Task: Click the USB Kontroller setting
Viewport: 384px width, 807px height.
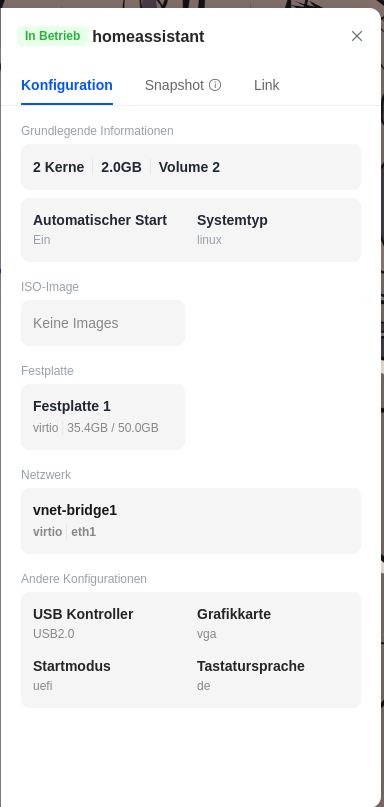Action: tap(83, 623)
